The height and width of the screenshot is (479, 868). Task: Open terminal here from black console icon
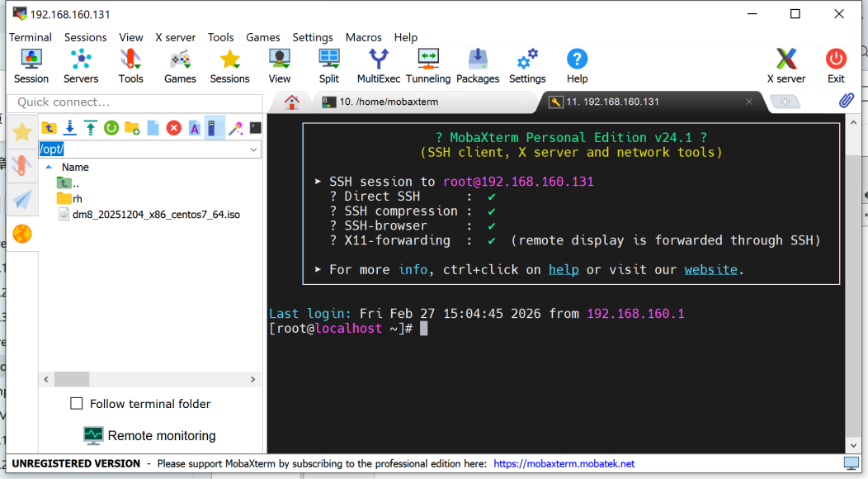point(255,127)
